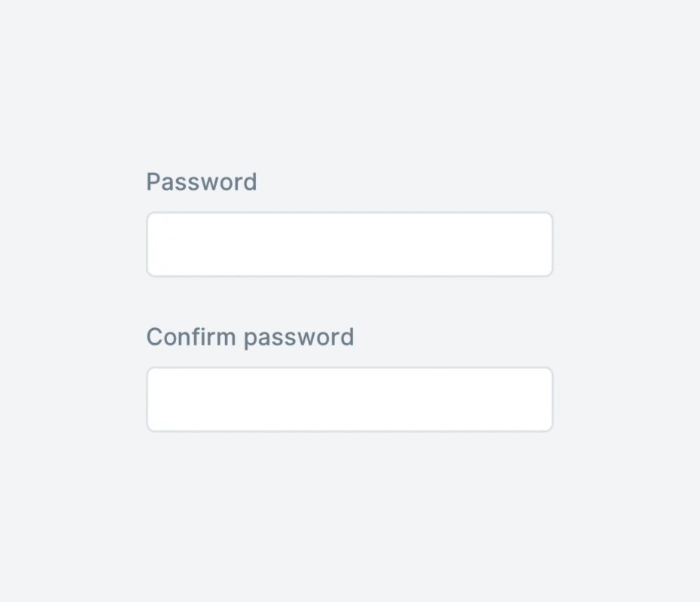Activate the field below Password label
This screenshot has width=700, height=602.
[x=349, y=244]
